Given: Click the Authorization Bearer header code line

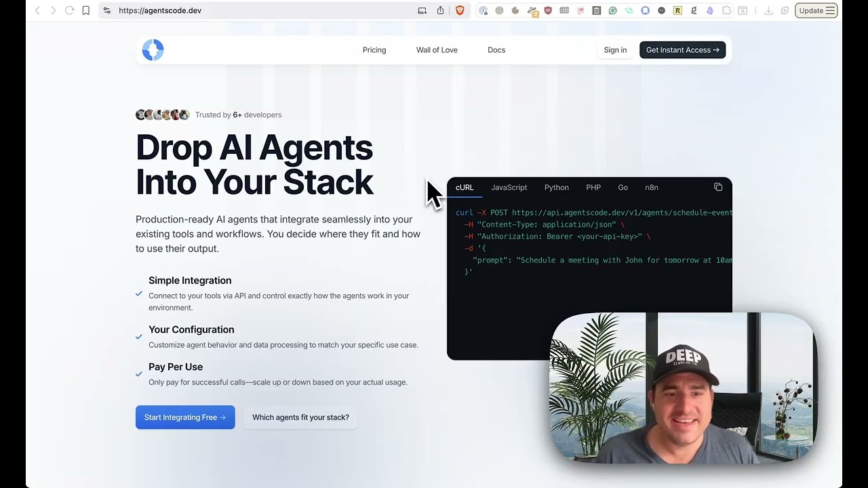Looking at the screenshot, I should [x=557, y=237].
